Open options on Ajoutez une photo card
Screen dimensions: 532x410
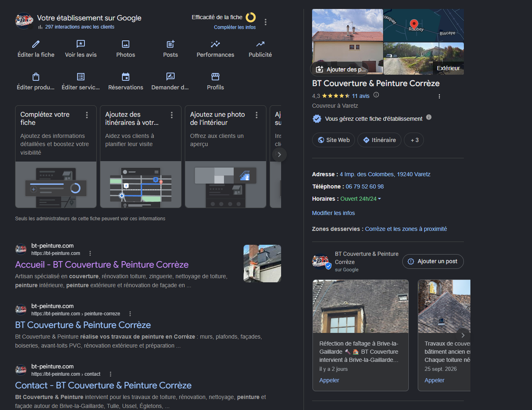coord(257,115)
